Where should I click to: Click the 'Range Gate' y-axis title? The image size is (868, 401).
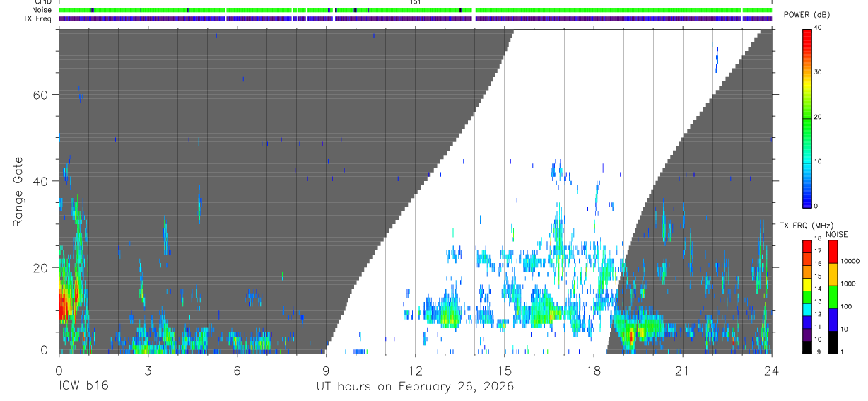click(x=18, y=192)
